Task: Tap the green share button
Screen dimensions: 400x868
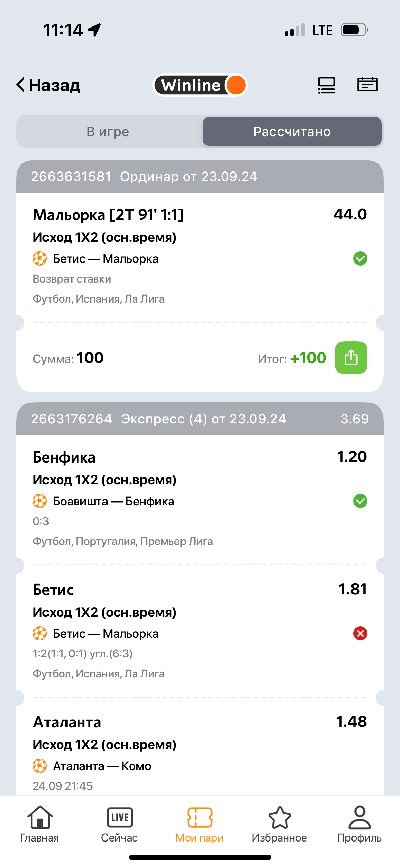Action: (351, 358)
